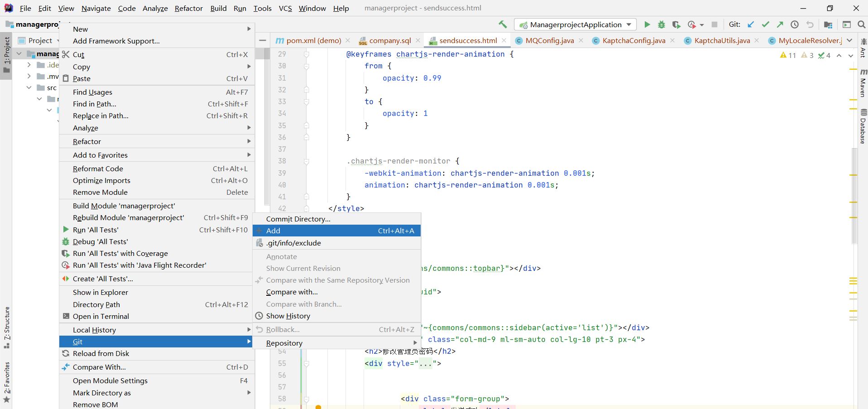This screenshot has height=409, width=868.
Task: Show hidden editor tabs chevron
Action: (x=850, y=40)
